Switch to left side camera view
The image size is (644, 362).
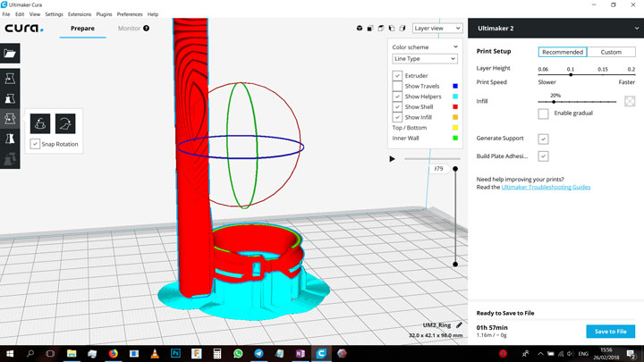coord(392,28)
